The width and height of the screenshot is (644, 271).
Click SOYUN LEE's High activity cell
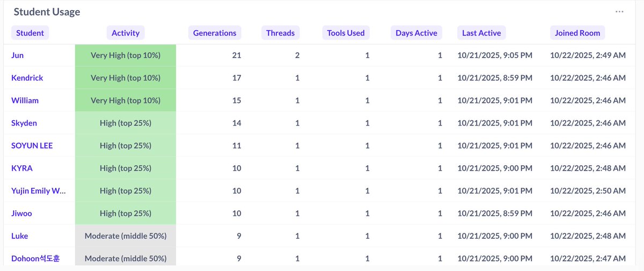point(126,145)
